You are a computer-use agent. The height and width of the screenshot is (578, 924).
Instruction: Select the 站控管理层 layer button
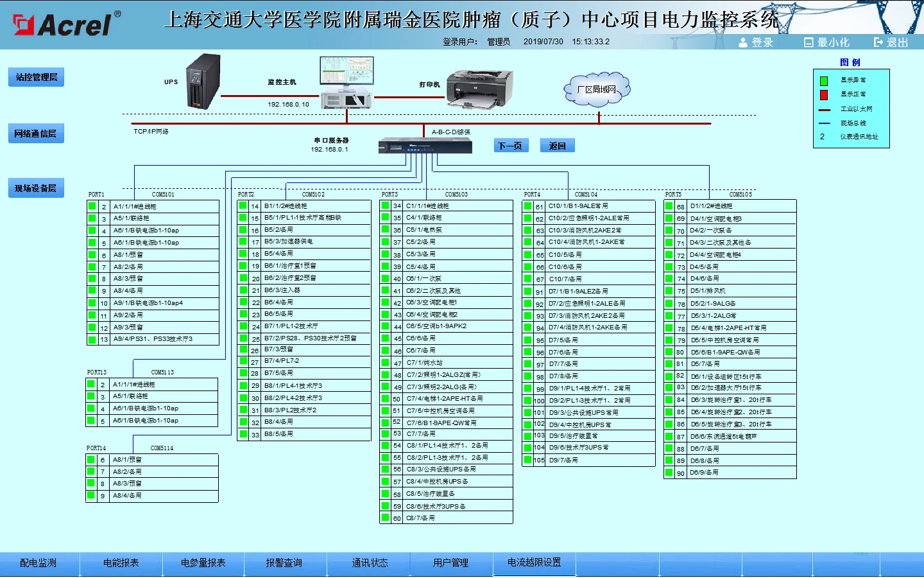(36, 77)
